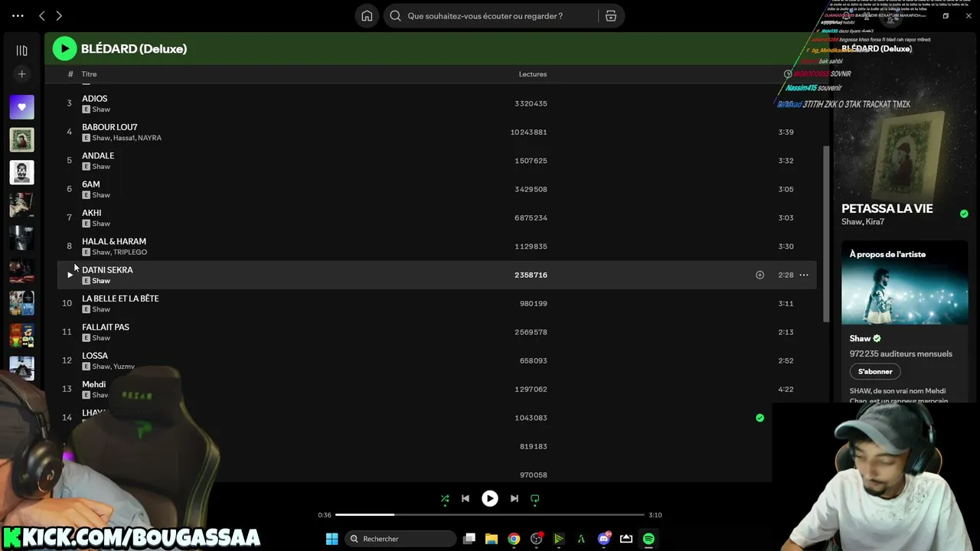Toggle the green saved checkmark on track 14
This screenshot has height=551, width=980.
tap(759, 418)
